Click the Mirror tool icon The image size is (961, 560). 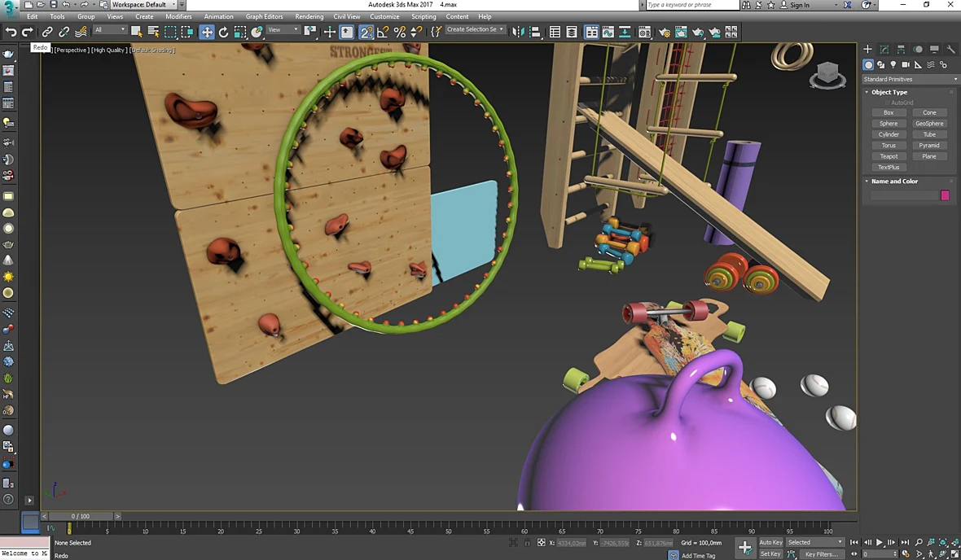(x=518, y=32)
